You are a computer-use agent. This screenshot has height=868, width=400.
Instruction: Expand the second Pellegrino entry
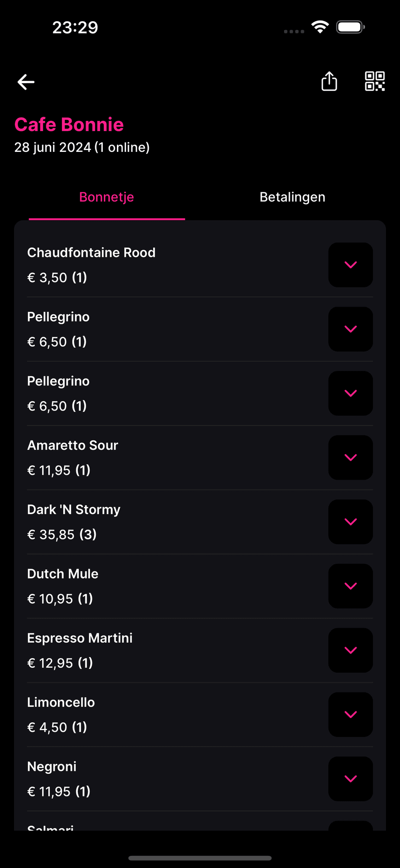[x=350, y=393]
